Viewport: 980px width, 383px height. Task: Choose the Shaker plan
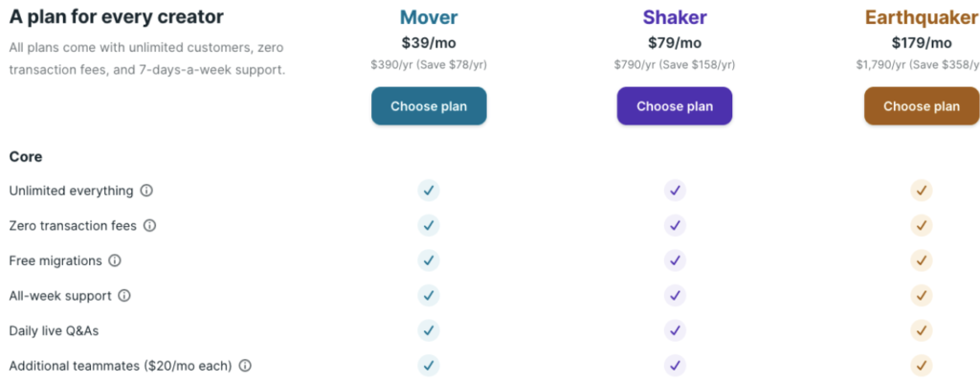tap(675, 106)
